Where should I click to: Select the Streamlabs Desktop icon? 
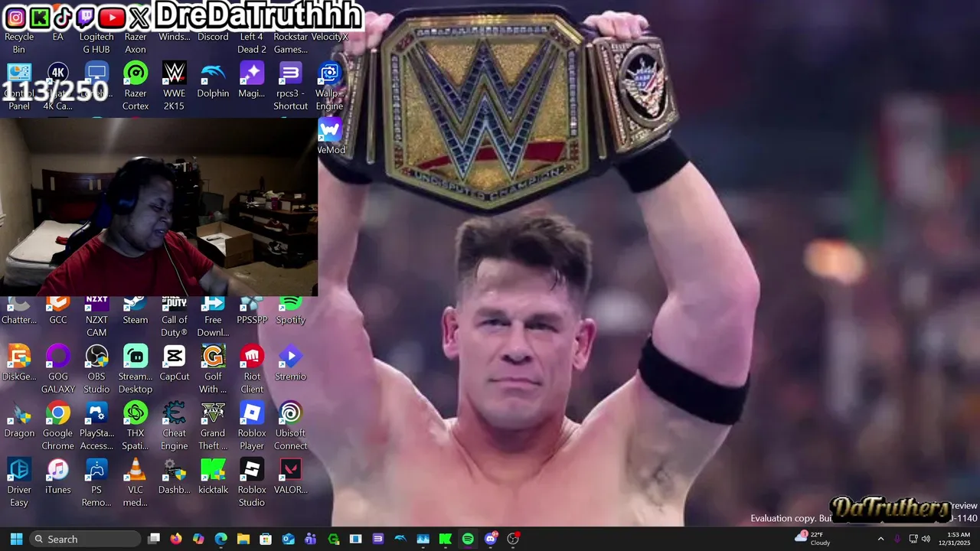136,357
